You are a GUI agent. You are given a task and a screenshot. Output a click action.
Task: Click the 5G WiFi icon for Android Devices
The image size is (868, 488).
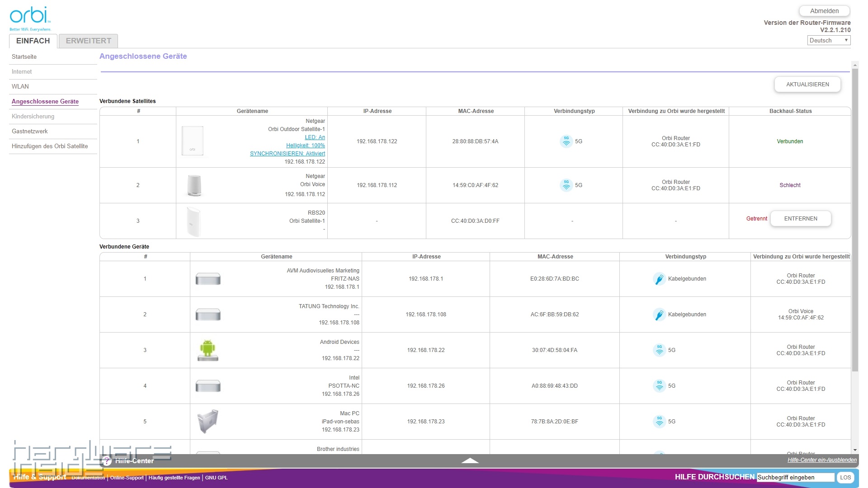[659, 350]
